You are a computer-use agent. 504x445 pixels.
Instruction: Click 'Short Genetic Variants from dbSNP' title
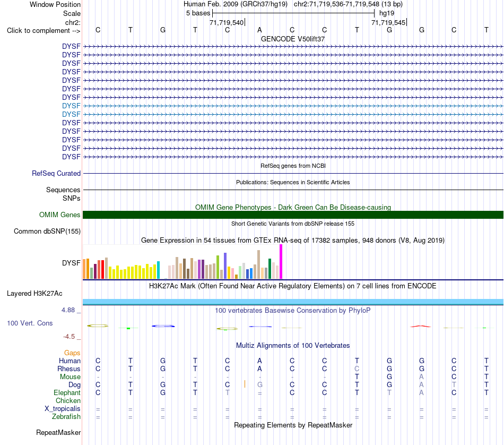point(293,224)
